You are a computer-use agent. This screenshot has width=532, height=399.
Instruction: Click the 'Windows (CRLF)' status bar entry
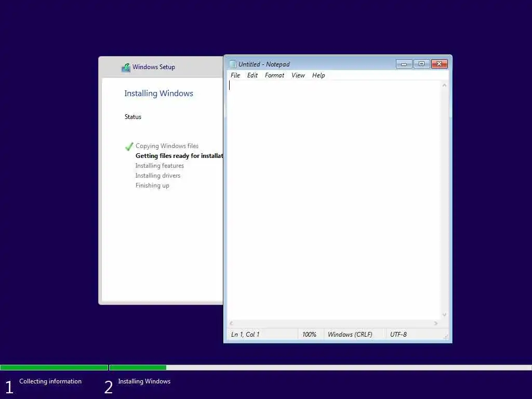350,335
